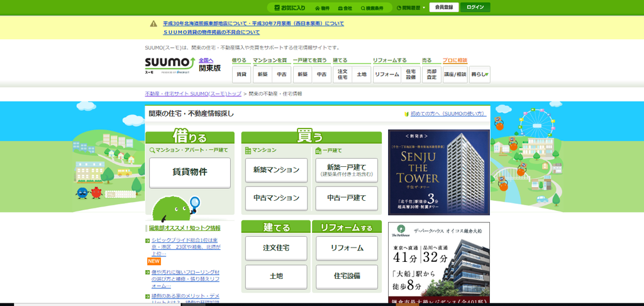
Task: Click green arrow bullet beside フローリング材 article
Action: (147, 273)
